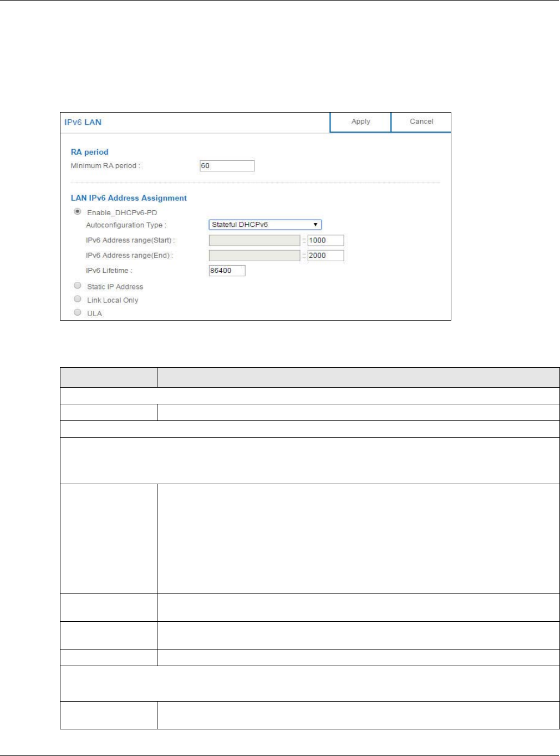
Task: Edit the Minimum RA period field
Action: point(227,166)
